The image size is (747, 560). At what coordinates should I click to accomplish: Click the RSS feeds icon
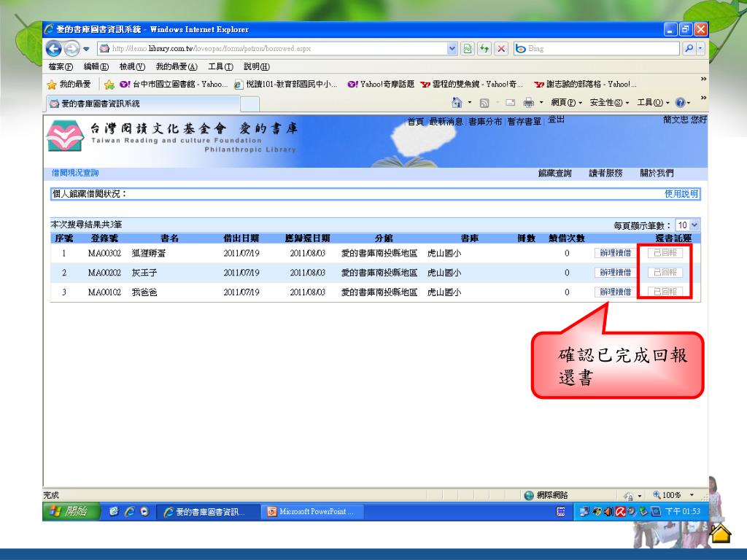484,103
